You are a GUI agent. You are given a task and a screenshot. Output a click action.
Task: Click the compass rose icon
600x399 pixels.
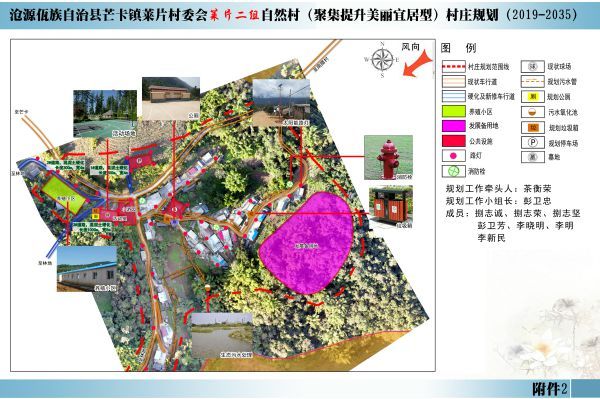[382, 60]
